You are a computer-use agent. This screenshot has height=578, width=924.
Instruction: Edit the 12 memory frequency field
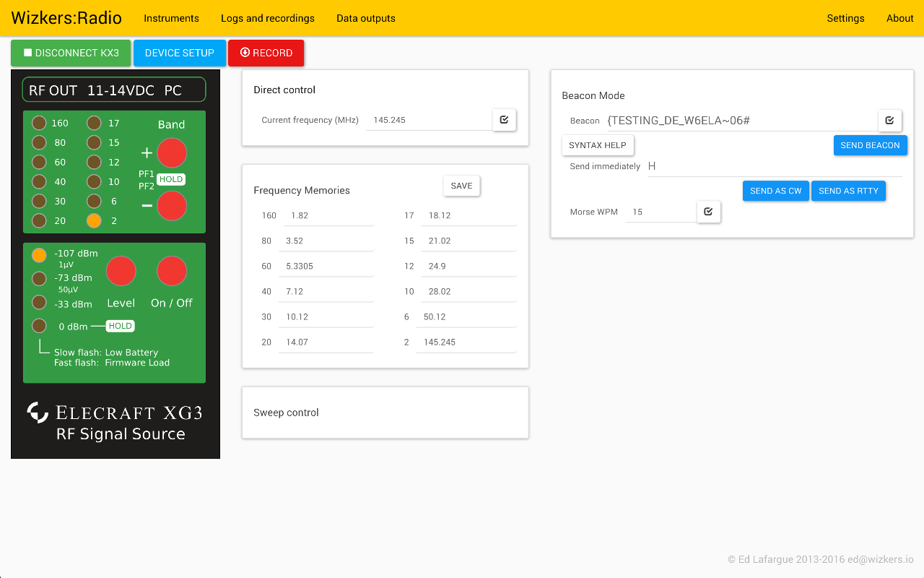pos(468,266)
